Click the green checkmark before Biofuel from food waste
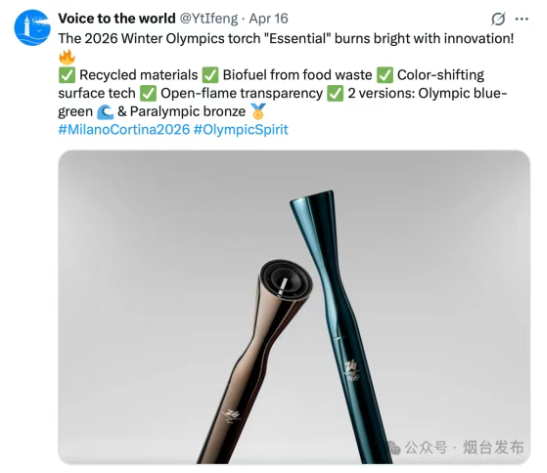547x473 pixels. (210, 75)
